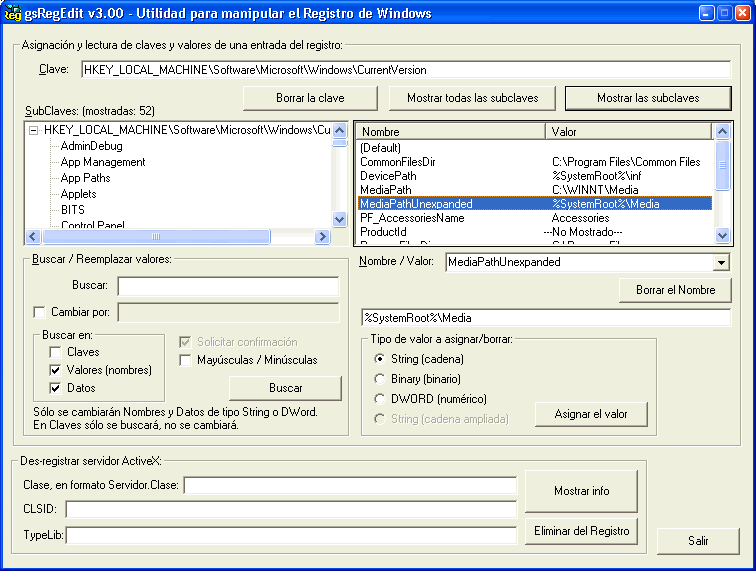756x571 pixels.
Task: Uncheck the Valores (nombres) checkbox
Action: click(55, 370)
